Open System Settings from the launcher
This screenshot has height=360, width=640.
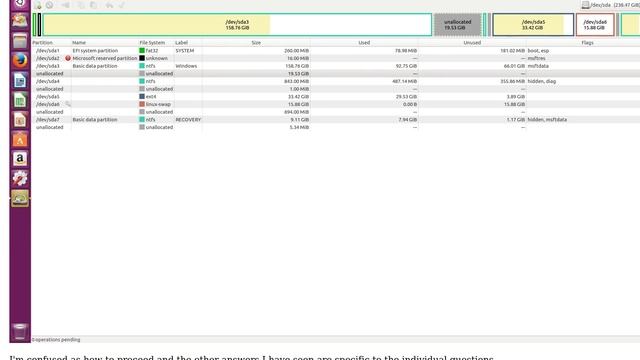(x=20, y=178)
